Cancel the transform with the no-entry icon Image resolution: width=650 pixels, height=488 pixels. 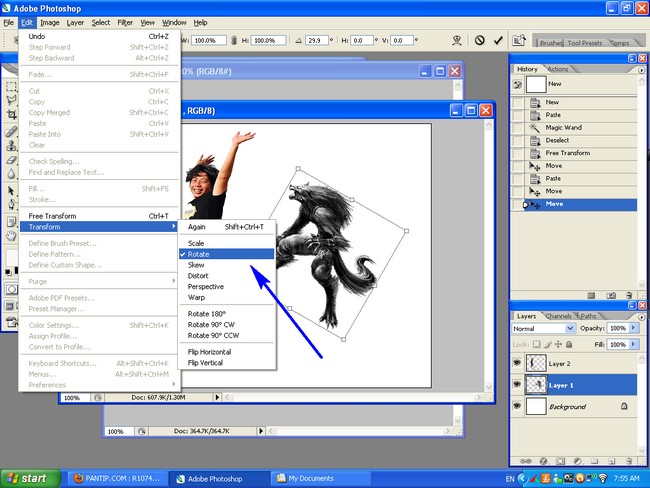[479, 40]
